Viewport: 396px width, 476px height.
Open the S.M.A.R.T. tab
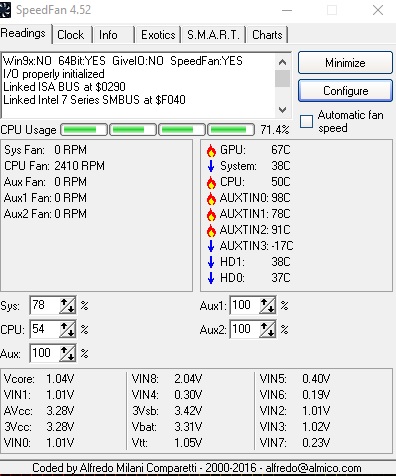[x=213, y=35]
